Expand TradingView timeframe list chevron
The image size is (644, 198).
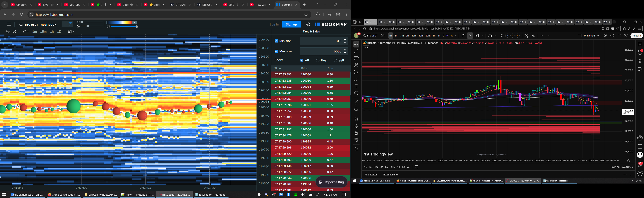pos(456,36)
